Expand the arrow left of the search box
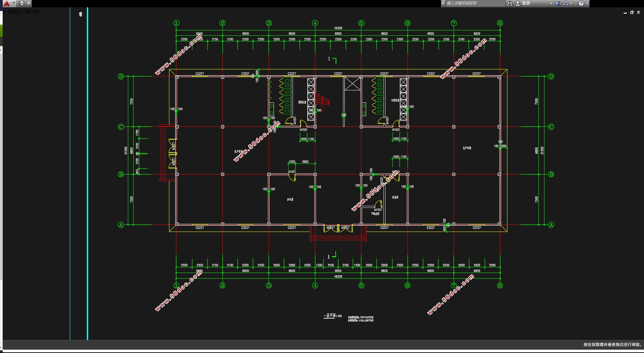 pos(443,3)
